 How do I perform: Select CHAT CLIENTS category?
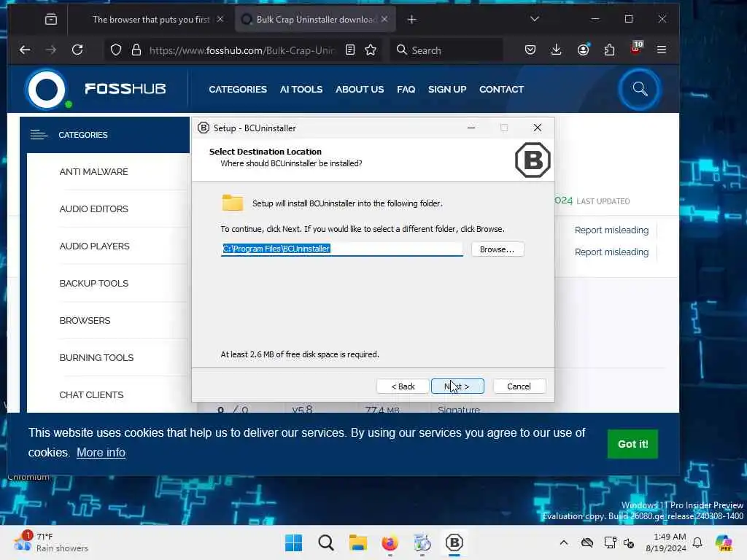click(x=91, y=394)
